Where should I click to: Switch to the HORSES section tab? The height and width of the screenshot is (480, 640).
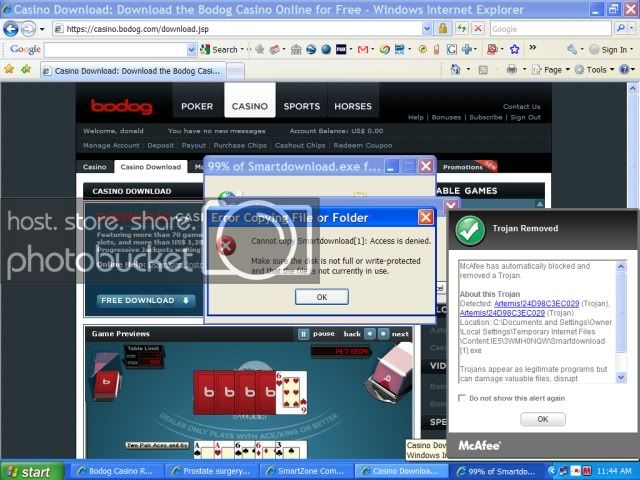[x=353, y=106]
